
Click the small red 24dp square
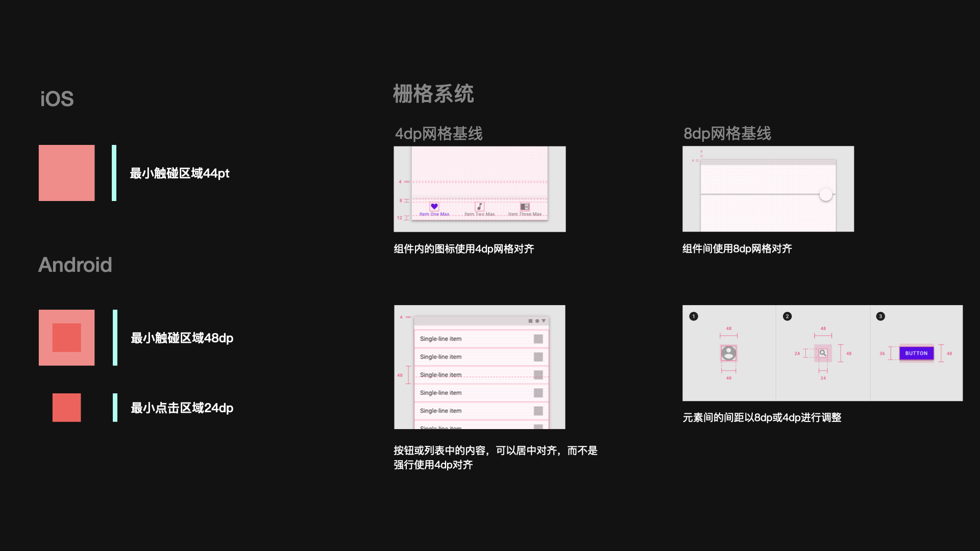(x=66, y=408)
